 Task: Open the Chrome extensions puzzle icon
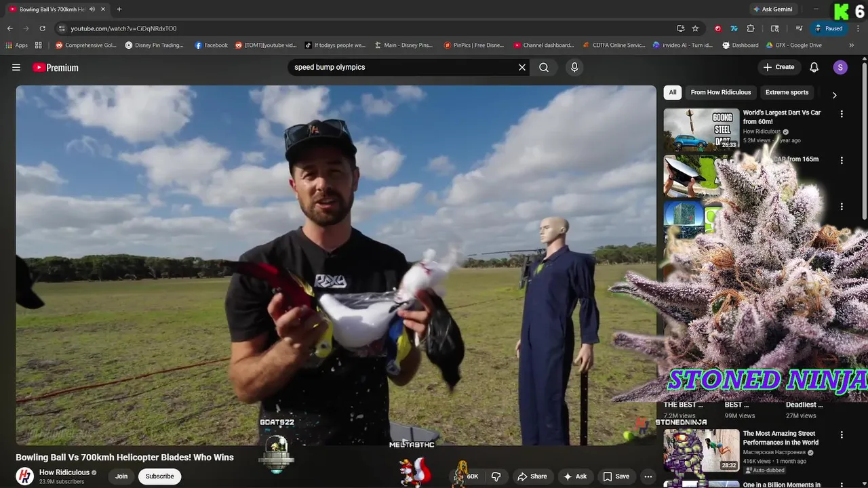tap(751, 28)
